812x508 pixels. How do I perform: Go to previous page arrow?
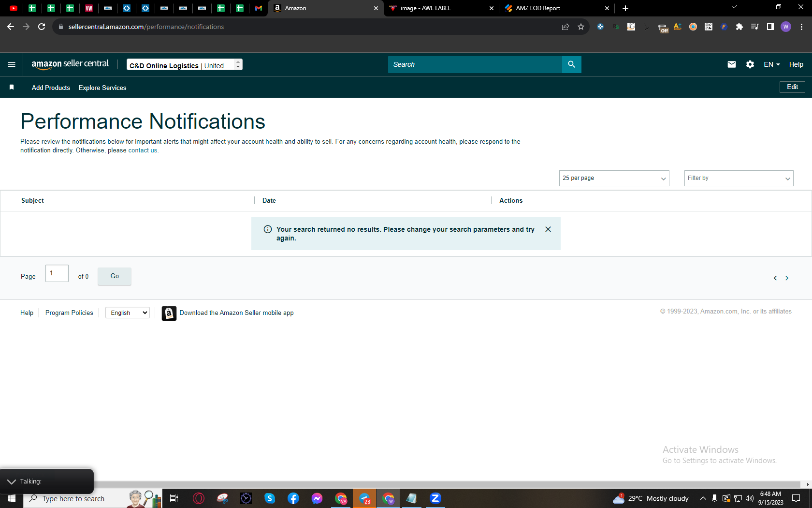(x=775, y=278)
